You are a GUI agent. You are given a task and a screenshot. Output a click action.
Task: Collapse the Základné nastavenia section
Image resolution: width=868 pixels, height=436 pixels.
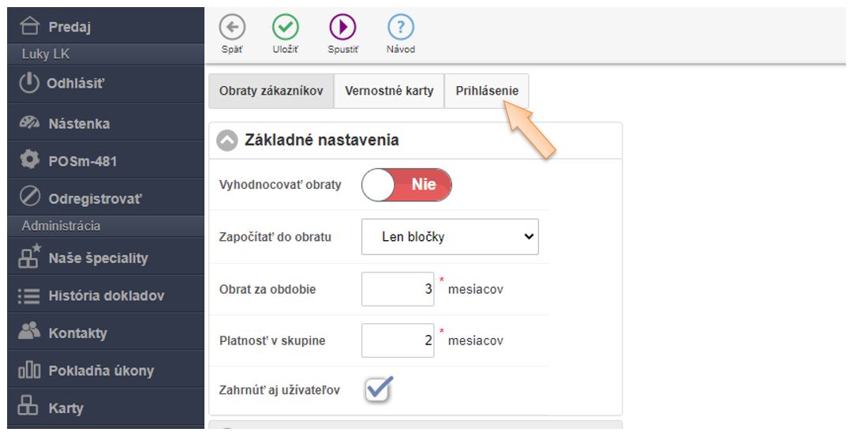click(227, 141)
